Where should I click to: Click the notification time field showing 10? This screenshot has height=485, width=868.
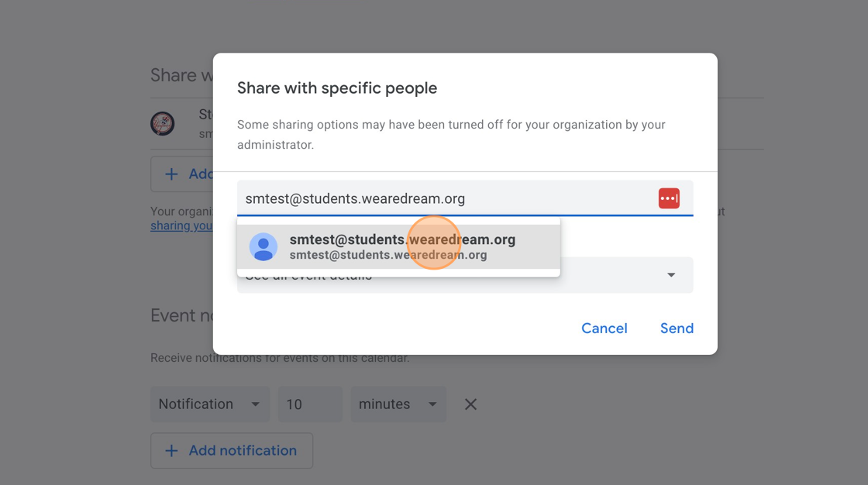point(310,404)
